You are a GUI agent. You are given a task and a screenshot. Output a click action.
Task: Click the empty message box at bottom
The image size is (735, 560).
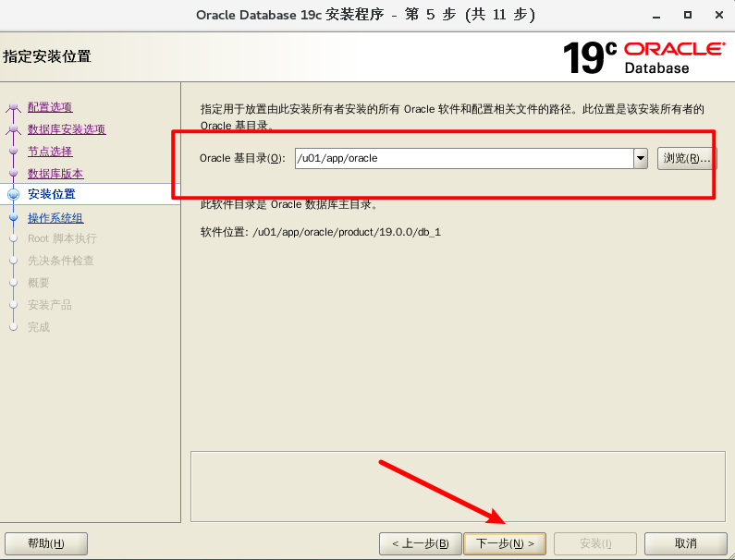pyautogui.click(x=458, y=487)
